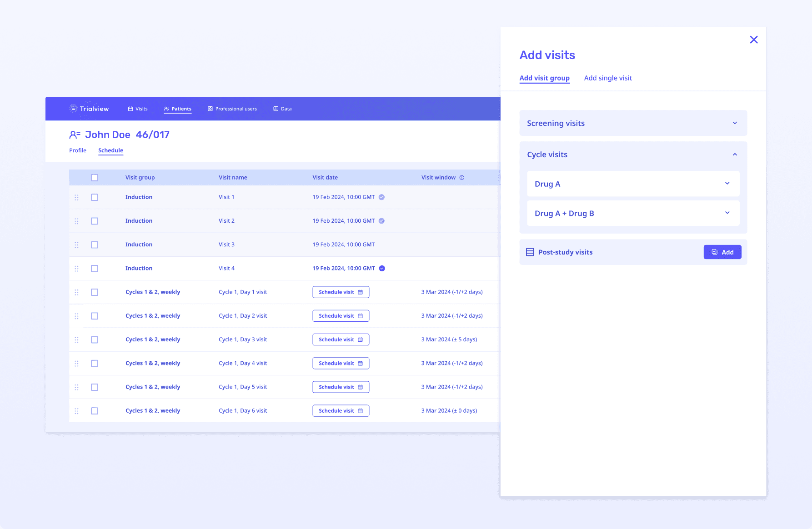Select the checkbox for Cycle 1, Day 4 visit
The image size is (812, 529).
95,363
